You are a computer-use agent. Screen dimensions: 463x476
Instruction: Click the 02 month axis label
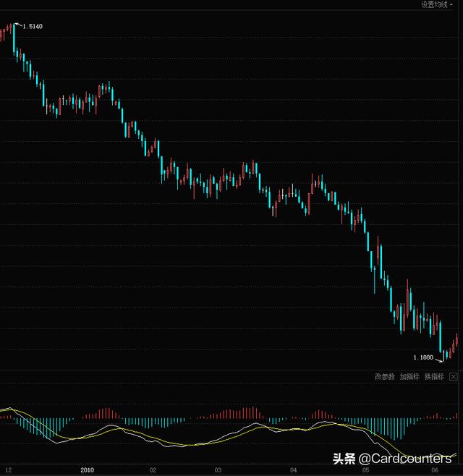click(153, 470)
